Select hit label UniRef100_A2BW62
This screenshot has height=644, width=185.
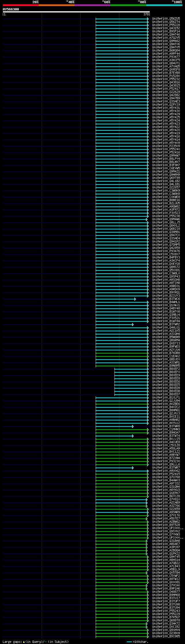click(166, 522)
